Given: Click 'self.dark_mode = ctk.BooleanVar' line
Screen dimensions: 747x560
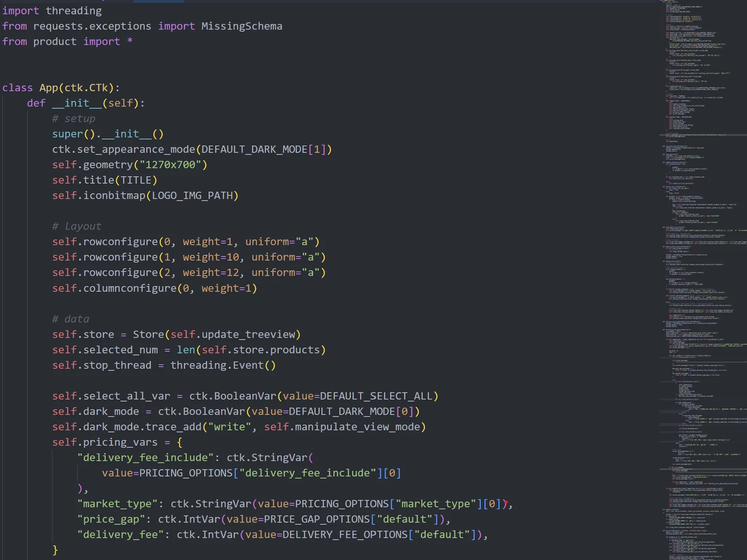Looking at the screenshot, I should point(236,412).
